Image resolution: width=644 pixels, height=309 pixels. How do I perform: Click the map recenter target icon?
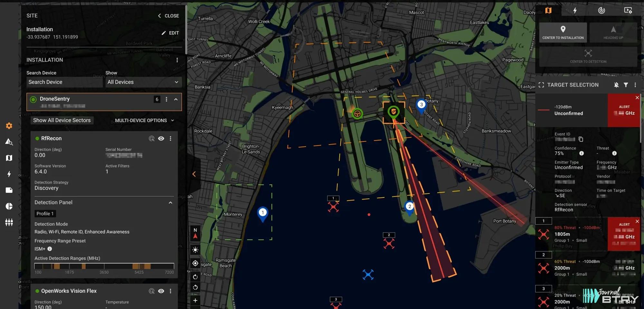[195, 263]
